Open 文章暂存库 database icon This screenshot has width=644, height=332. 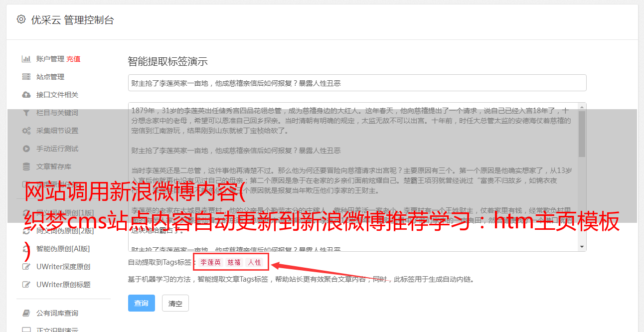coord(26,166)
